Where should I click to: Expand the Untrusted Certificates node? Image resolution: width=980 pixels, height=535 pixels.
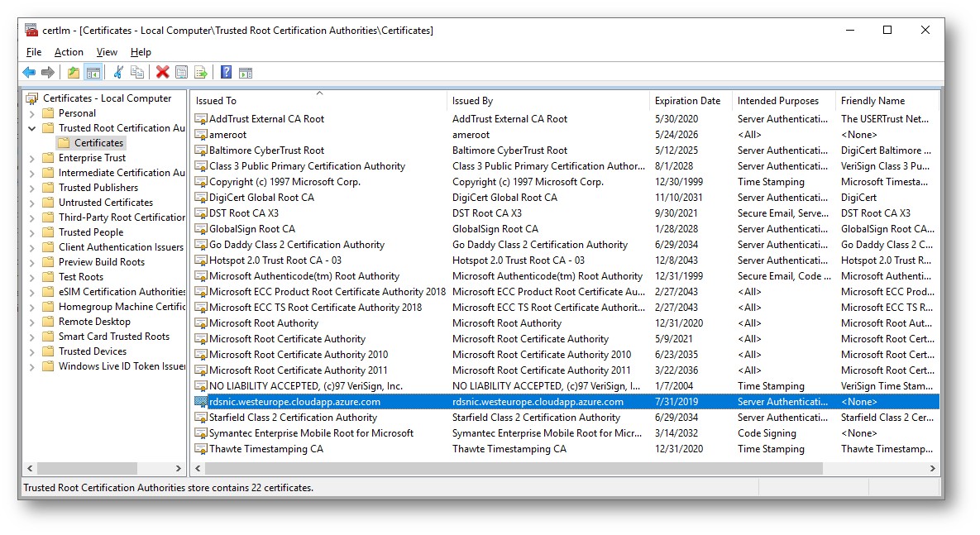[32, 203]
